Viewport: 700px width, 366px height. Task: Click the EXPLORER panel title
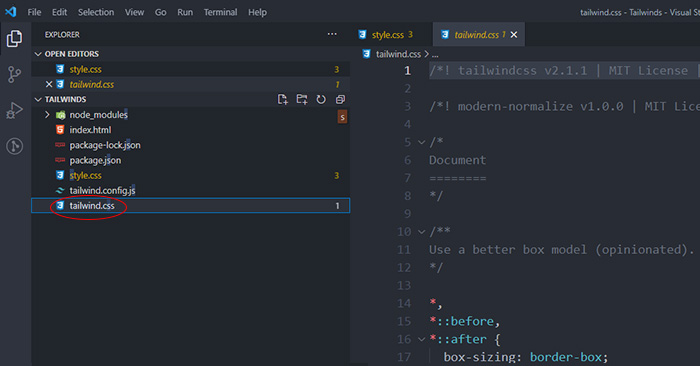62,34
